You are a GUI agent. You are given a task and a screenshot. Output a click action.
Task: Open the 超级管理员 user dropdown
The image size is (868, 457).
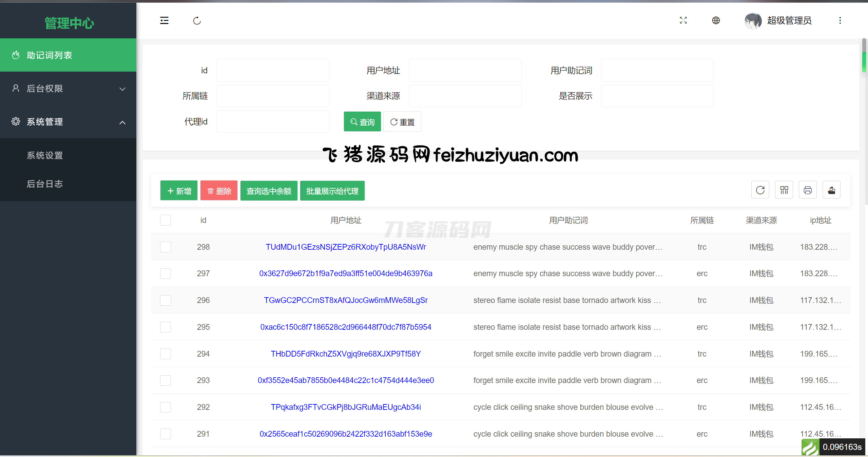tap(789, 20)
